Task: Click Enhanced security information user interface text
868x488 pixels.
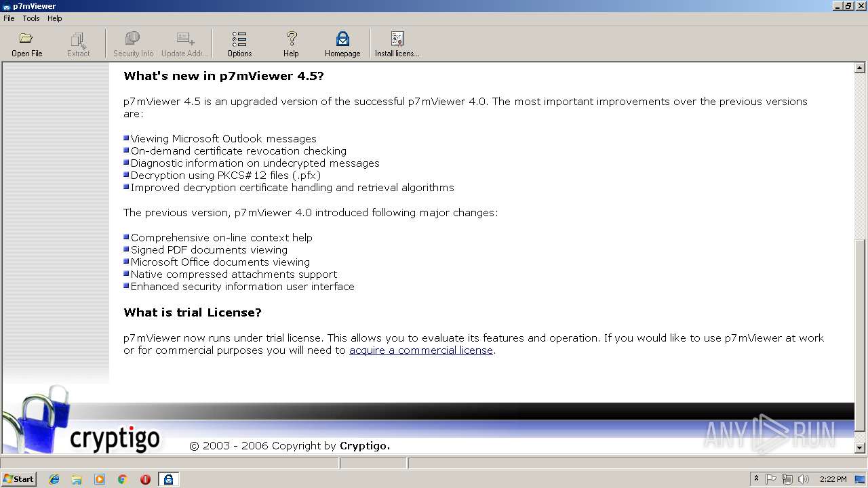Action: pos(242,287)
